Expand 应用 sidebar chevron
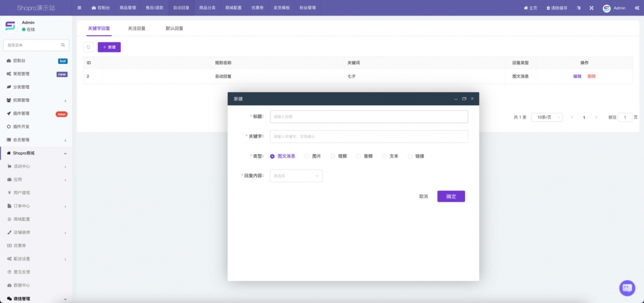 tap(65, 180)
